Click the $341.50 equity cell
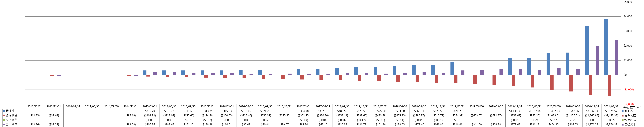Viewport: 644px width, 127px height. (477, 124)
